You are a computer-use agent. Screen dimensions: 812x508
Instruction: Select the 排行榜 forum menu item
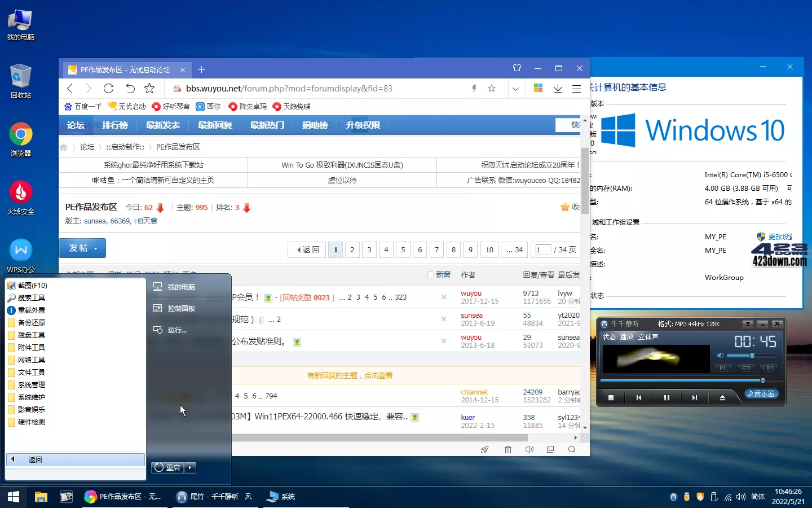[x=115, y=125]
